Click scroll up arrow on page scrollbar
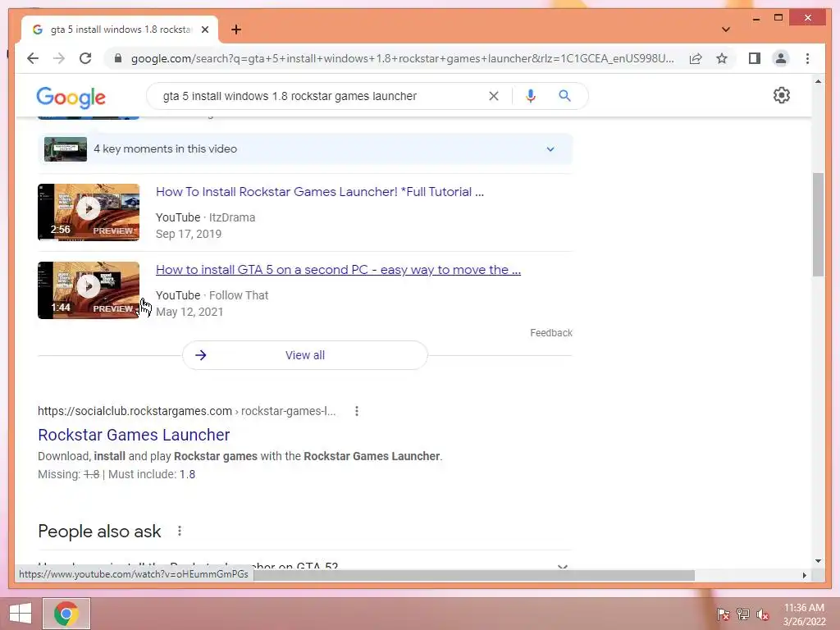 (x=818, y=81)
